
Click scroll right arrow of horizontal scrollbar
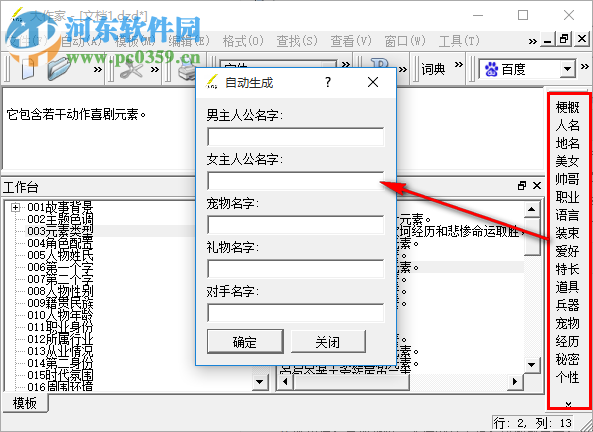click(x=515, y=381)
